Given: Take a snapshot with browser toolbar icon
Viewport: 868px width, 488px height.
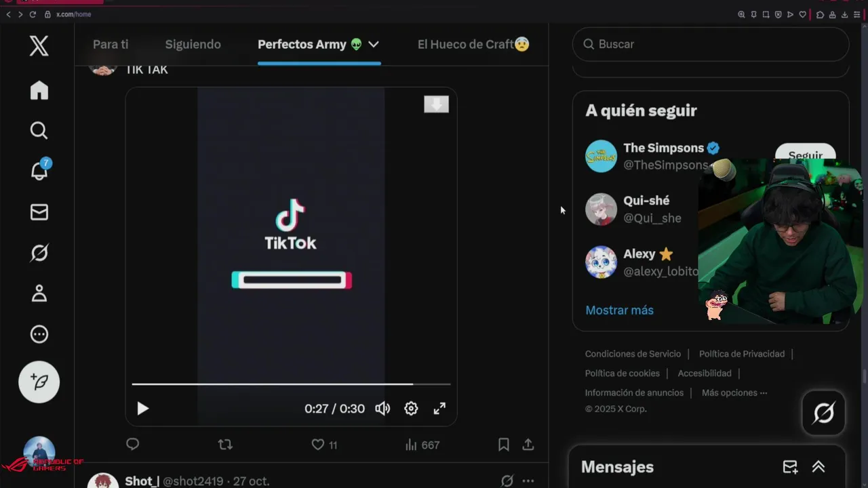Looking at the screenshot, I should click(x=766, y=14).
